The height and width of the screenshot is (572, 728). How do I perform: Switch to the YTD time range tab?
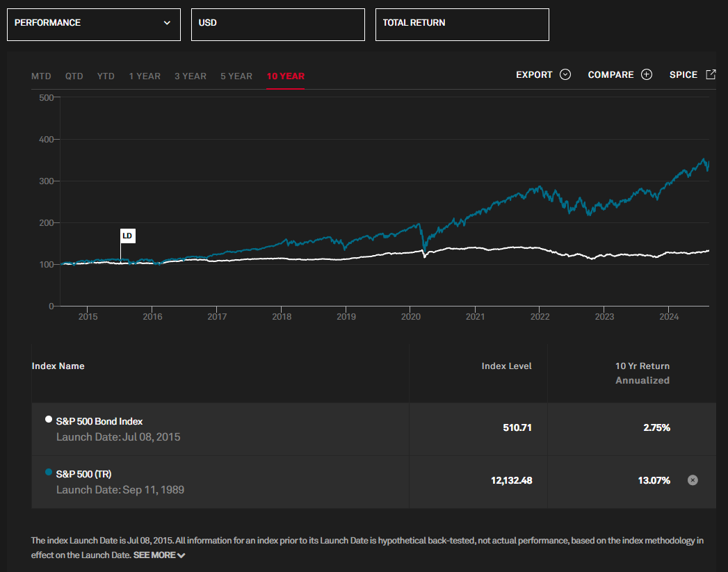[106, 76]
